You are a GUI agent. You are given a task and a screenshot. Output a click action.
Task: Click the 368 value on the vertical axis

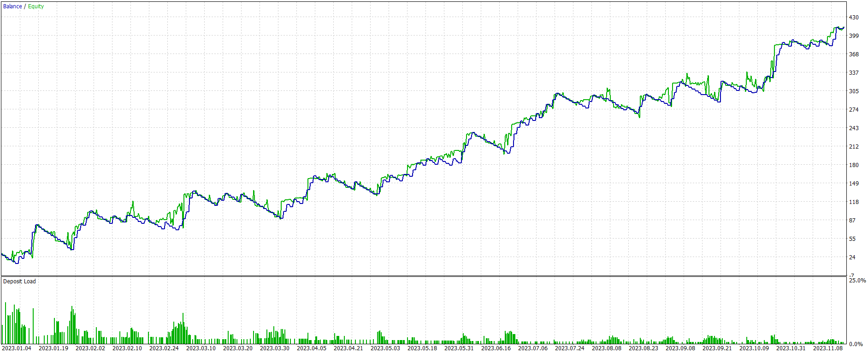pos(854,54)
